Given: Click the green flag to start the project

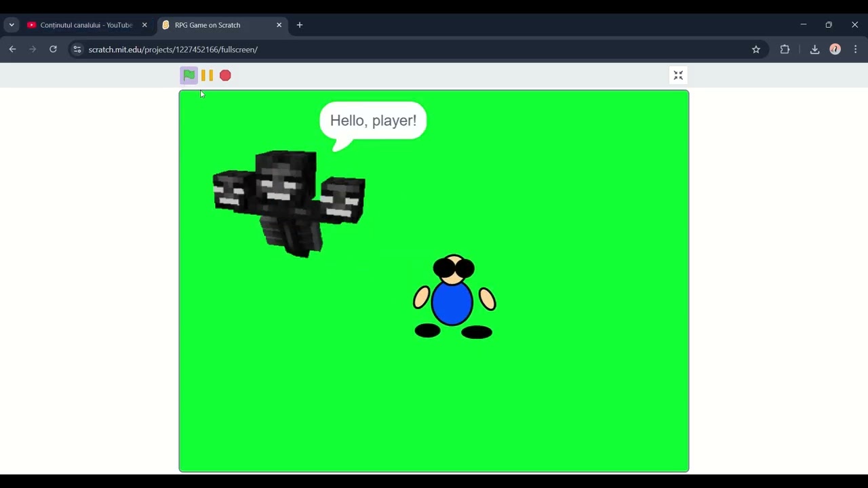Looking at the screenshot, I should point(189,75).
